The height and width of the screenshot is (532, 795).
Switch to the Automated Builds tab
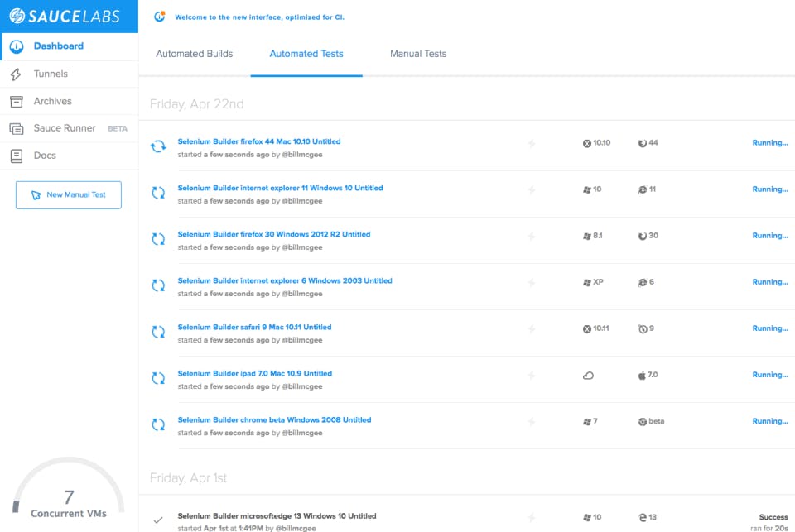point(195,53)
